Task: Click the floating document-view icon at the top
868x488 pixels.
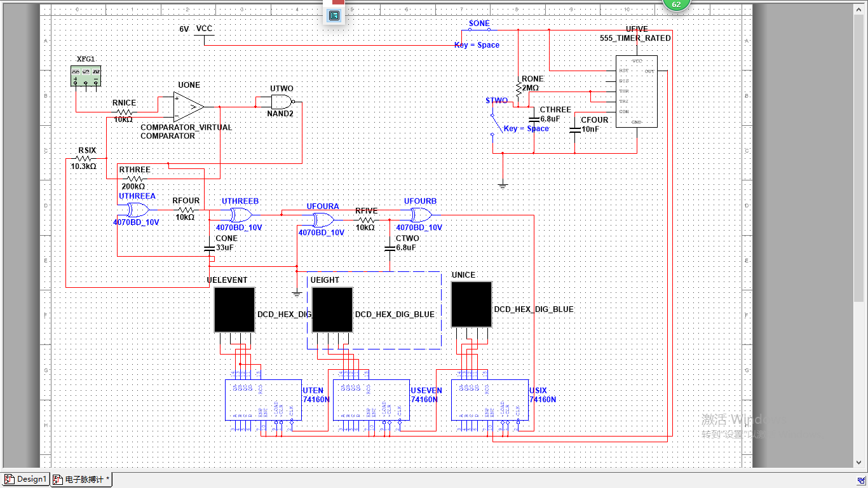Action: coord(334,15)
